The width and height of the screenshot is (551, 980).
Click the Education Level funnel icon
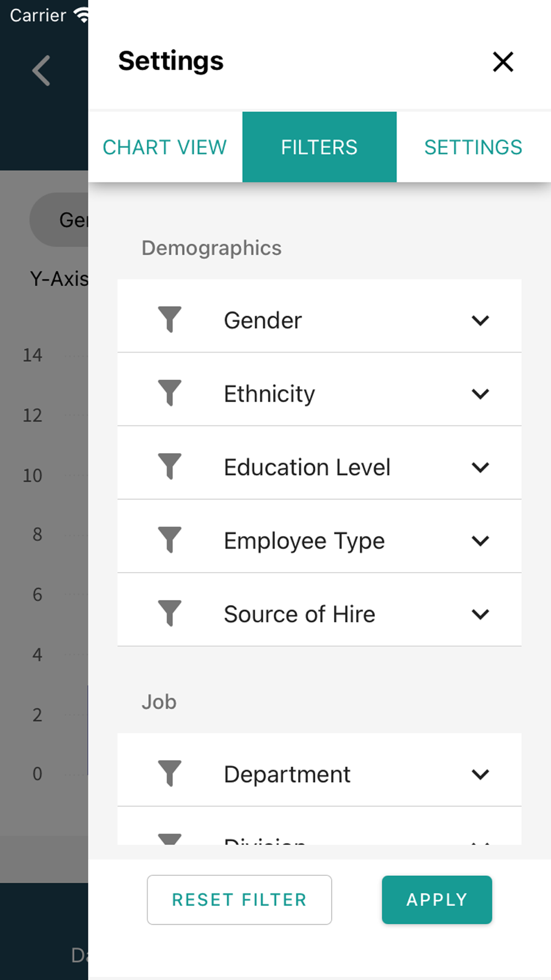pos(170,466)
